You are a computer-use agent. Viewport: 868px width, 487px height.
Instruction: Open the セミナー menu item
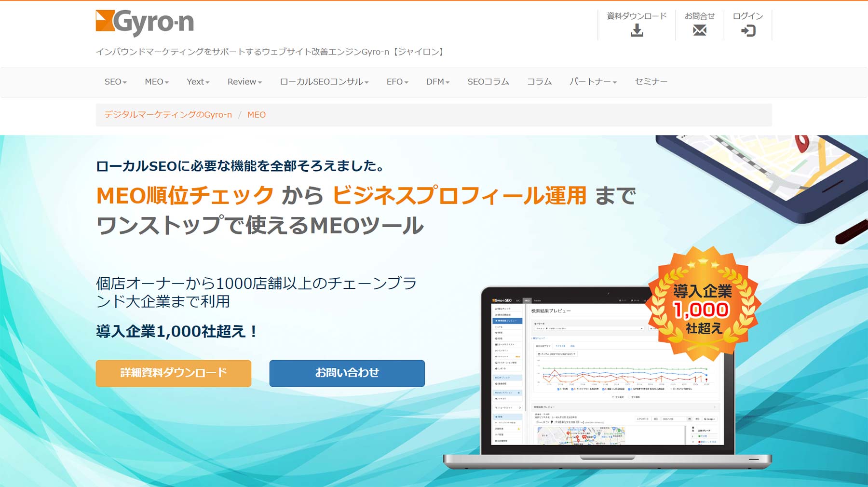click(x=651, y=82)
